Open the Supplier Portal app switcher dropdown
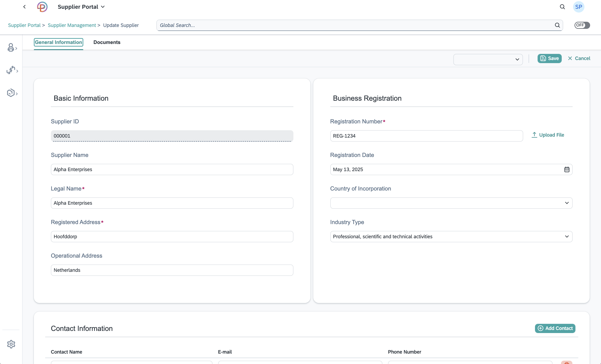The image size is (601, 364). (81, 7)
